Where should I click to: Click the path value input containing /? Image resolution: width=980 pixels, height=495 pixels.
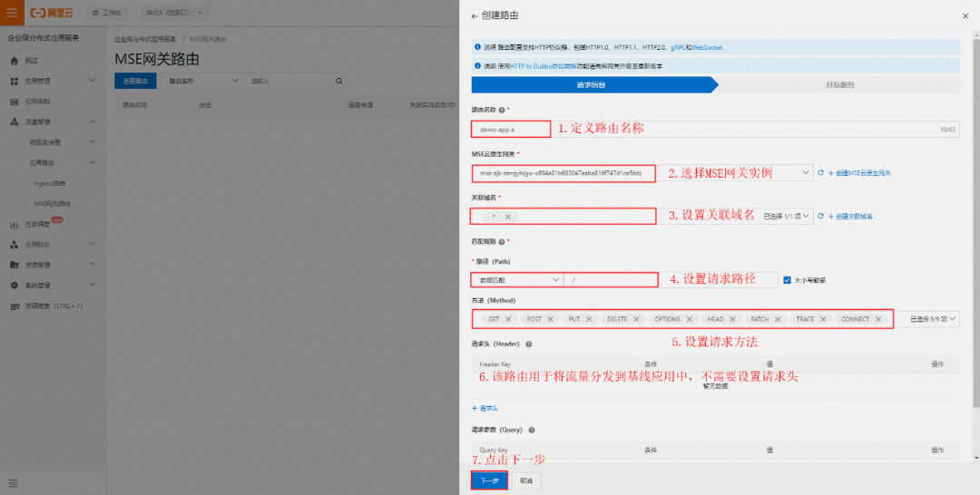click(x=670, y=280)
